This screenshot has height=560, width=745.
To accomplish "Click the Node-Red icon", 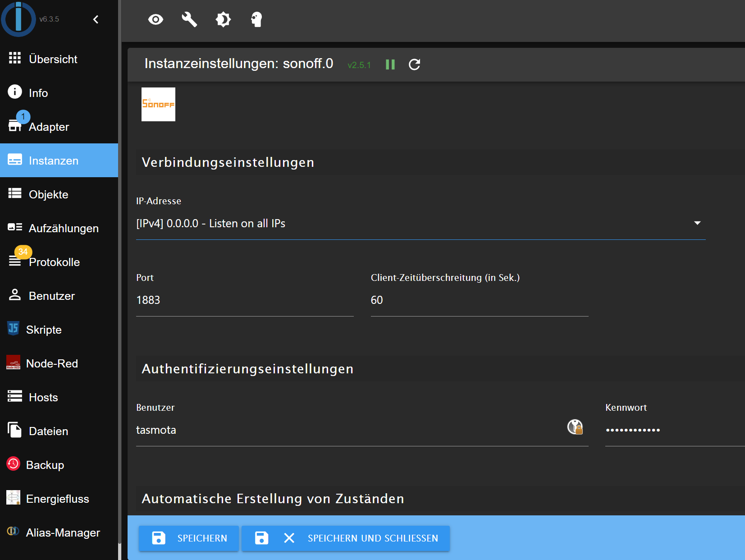I will point(14,362).
